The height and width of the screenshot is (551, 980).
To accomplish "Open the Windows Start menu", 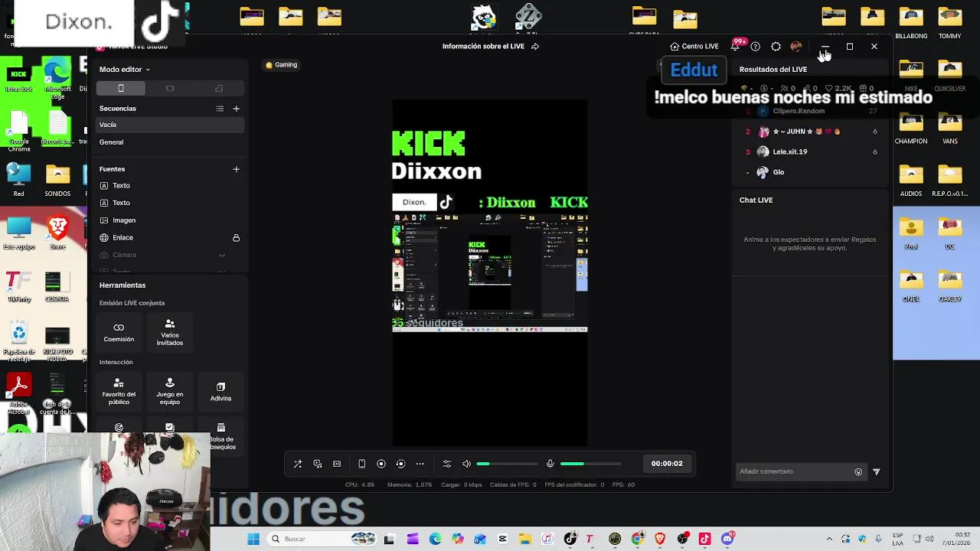I will coord(253,539).
